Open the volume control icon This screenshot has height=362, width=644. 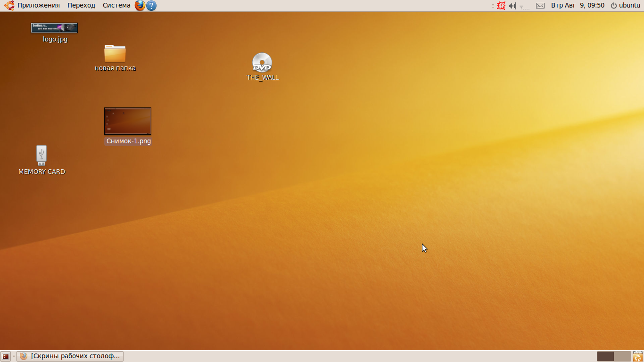(x=512, y=6)
